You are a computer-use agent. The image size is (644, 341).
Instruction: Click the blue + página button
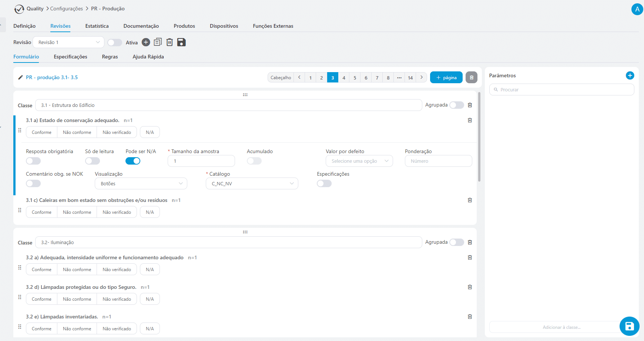(446, 78)
